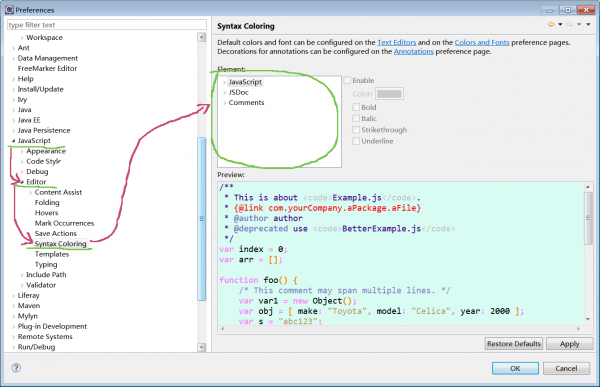Select Appearance under JavaScript
The image size is (600, 387).
46,151
